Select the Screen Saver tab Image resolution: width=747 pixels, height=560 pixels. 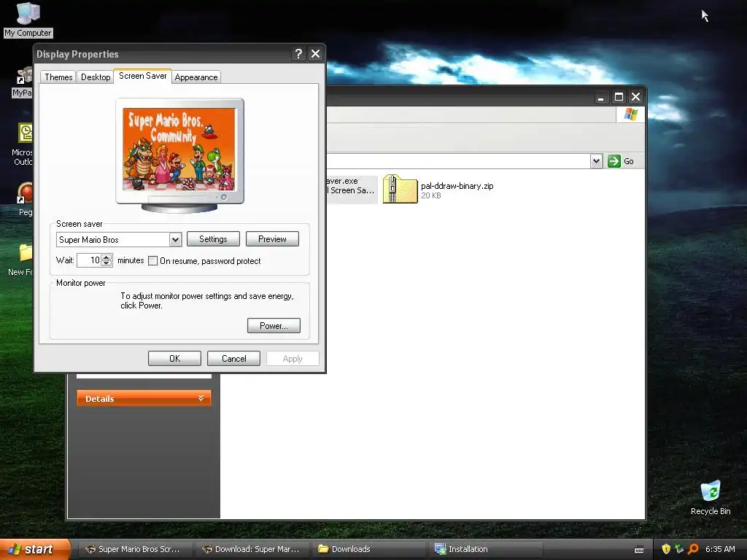(x=142, y=76)
